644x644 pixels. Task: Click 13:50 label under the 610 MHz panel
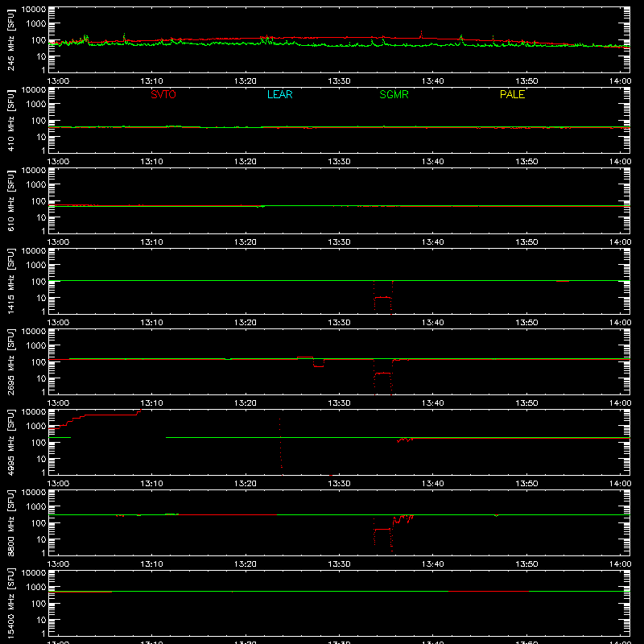pos(526,242)
